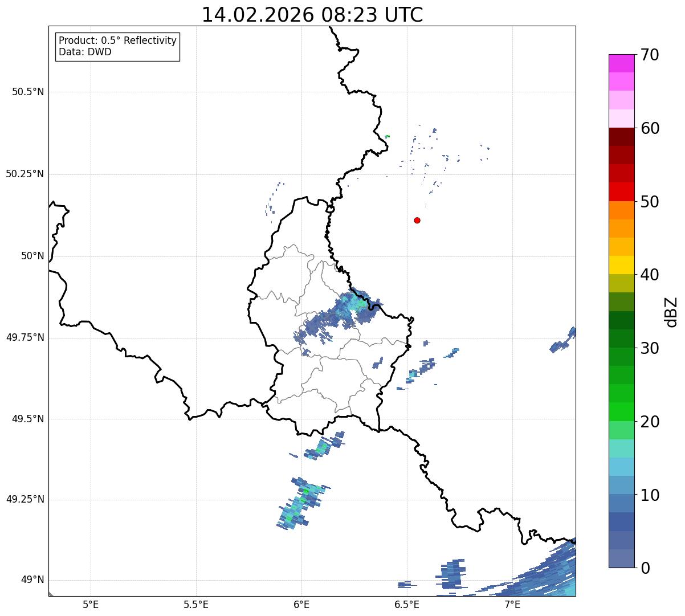The height and width of the screenshot is (616, 685).
Task: Click the colorbar tick label 30
Action: [650, 348]
